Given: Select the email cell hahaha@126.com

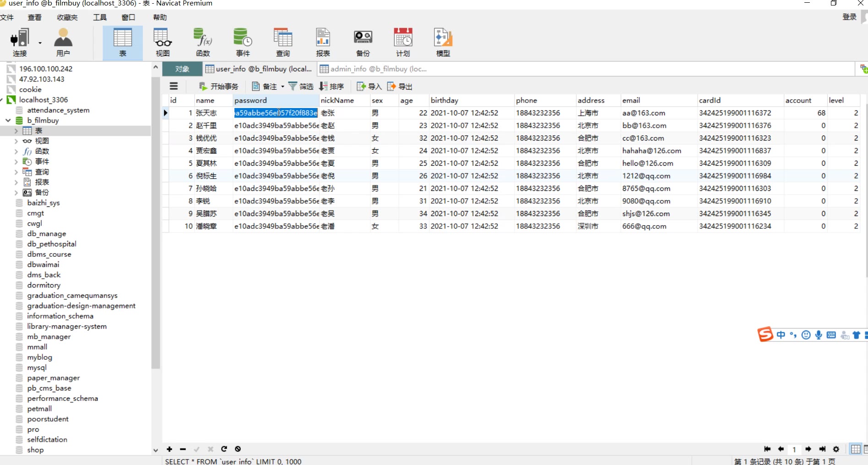Looking at the screenshot, I should [x=651, y=151].
